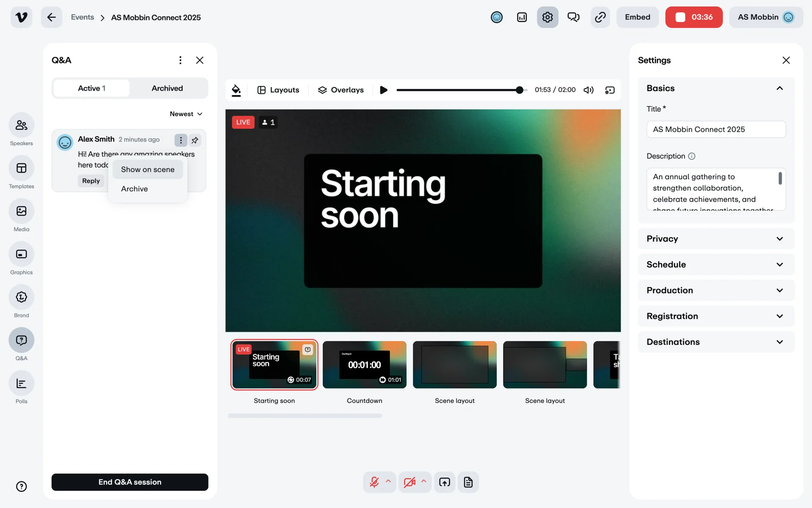This screenshot has height=508, width=812.
Task: Open the Graphics sidebar icon
Action: coord(21,254)
